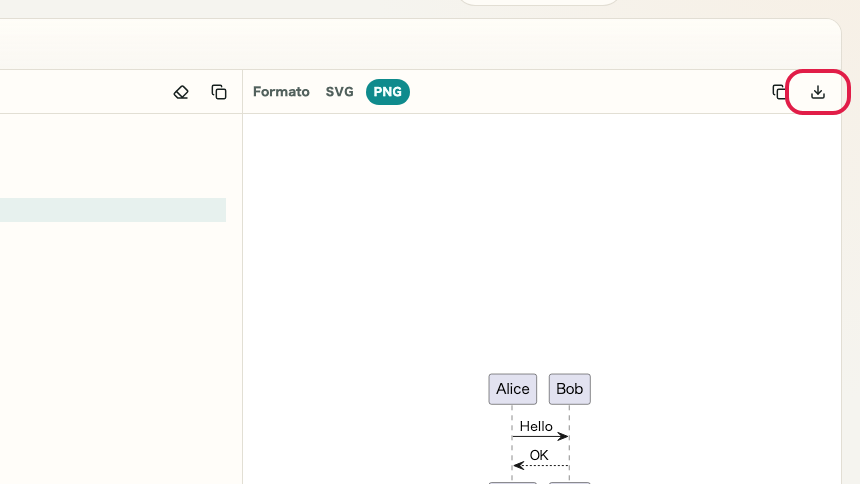
Task: Click the eraser clear-code icon
Action: tap(181, 92)
